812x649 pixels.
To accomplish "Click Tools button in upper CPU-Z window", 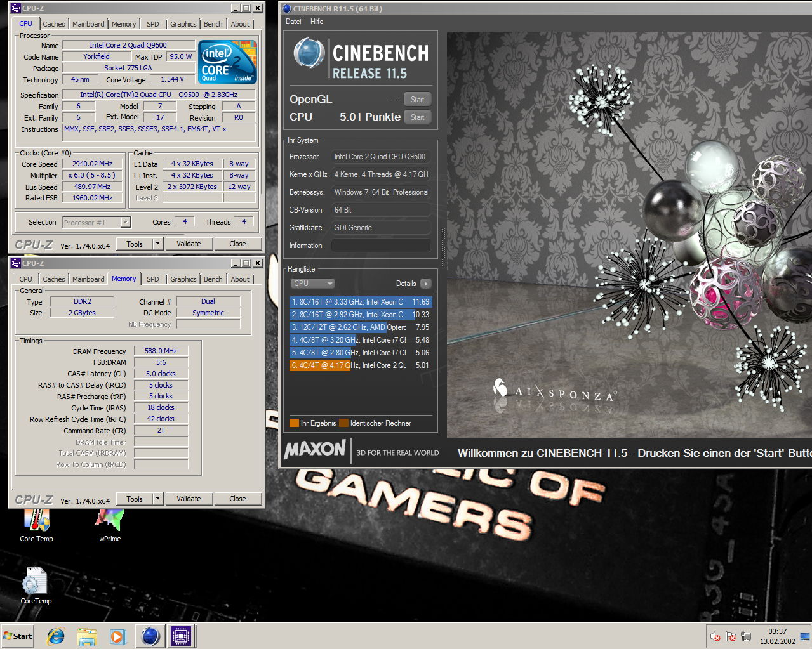I will [x=135, y=244].
